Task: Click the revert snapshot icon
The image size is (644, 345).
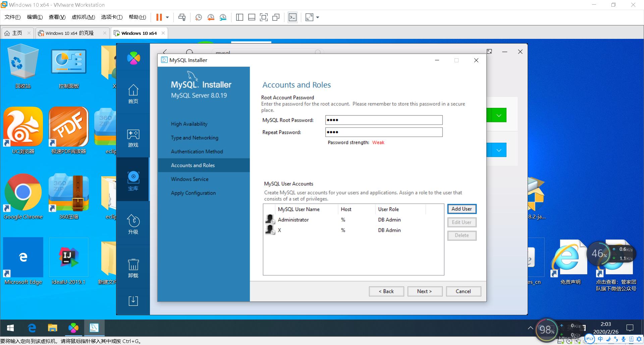Action: (211, 17)
